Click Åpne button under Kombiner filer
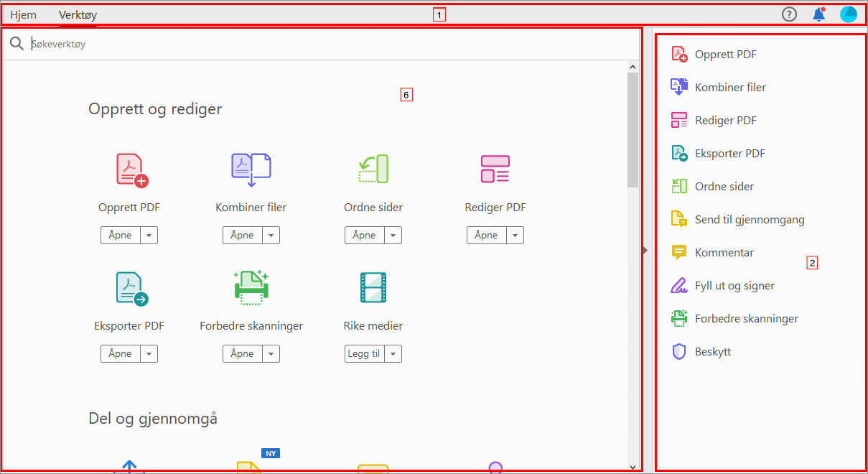 pyautogui.click(x=243, y=236)
